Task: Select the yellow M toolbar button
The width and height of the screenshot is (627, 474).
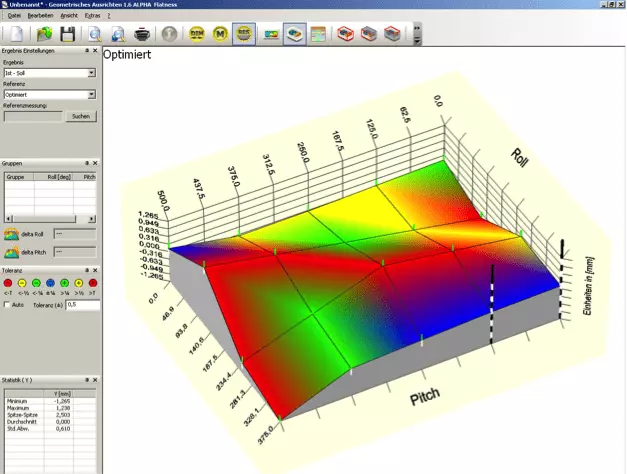Action: tap(220, 35)
